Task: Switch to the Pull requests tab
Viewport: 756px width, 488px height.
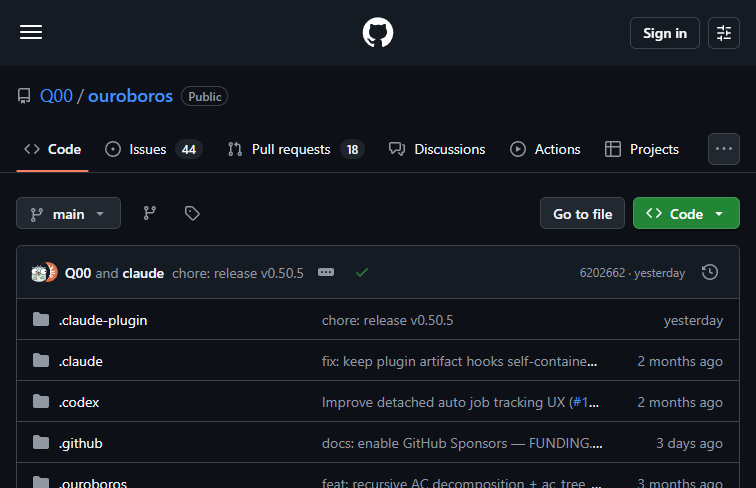Action: 296,149
